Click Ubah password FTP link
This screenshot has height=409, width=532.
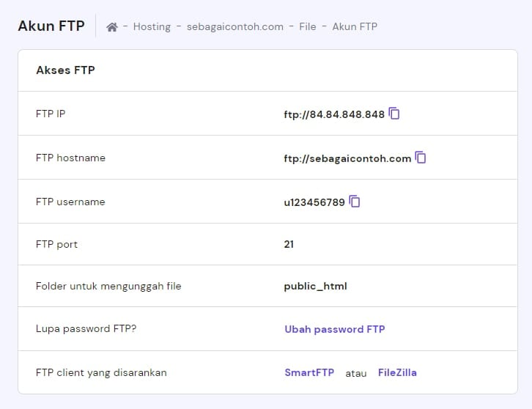334,329
